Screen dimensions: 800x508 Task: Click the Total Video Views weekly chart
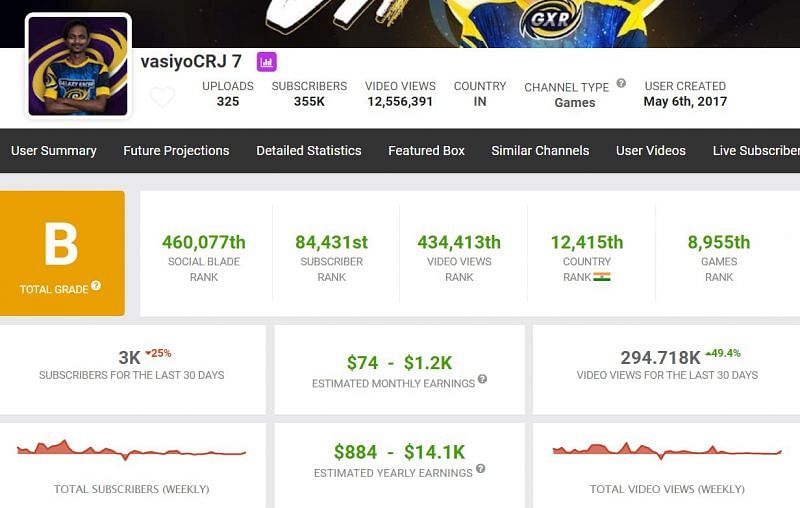tap(666, 450)
